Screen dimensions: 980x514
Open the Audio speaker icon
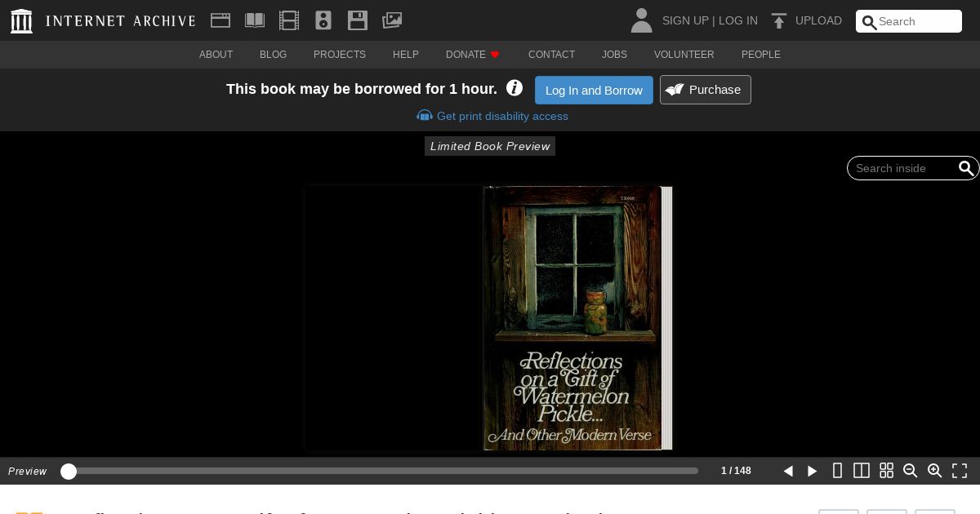[323, 20]
